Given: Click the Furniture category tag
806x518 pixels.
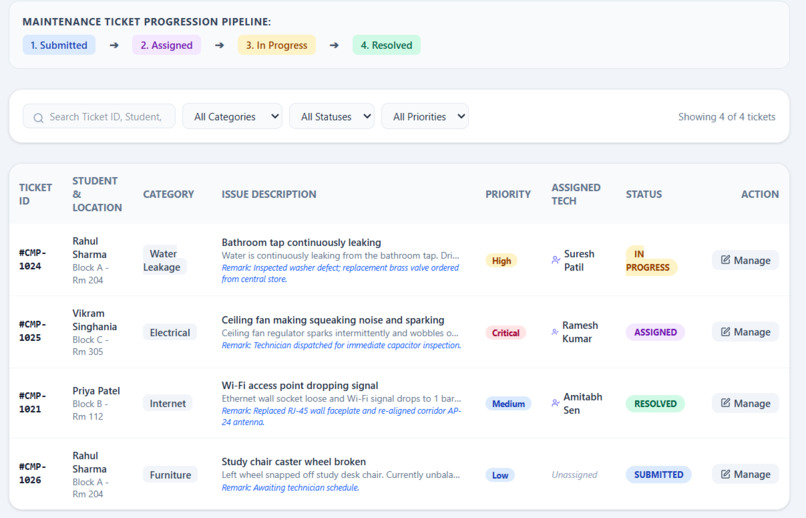Looking at the screenshot, I should click(x=170, y=475).
